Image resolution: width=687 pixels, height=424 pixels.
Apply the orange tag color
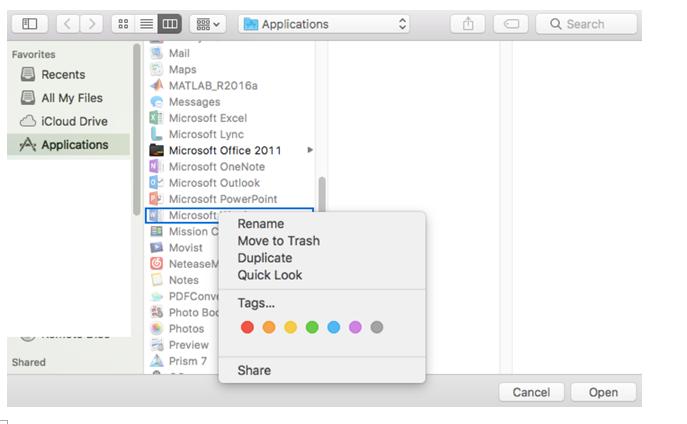pos(269,327)
